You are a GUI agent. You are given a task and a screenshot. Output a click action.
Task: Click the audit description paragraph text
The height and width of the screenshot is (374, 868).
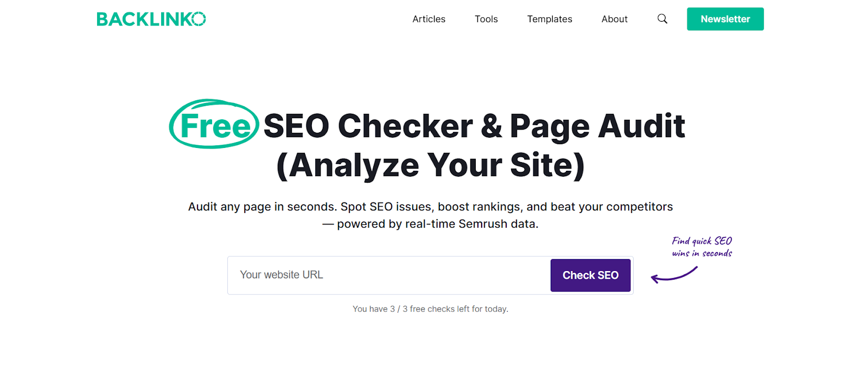tap(430, 207)
